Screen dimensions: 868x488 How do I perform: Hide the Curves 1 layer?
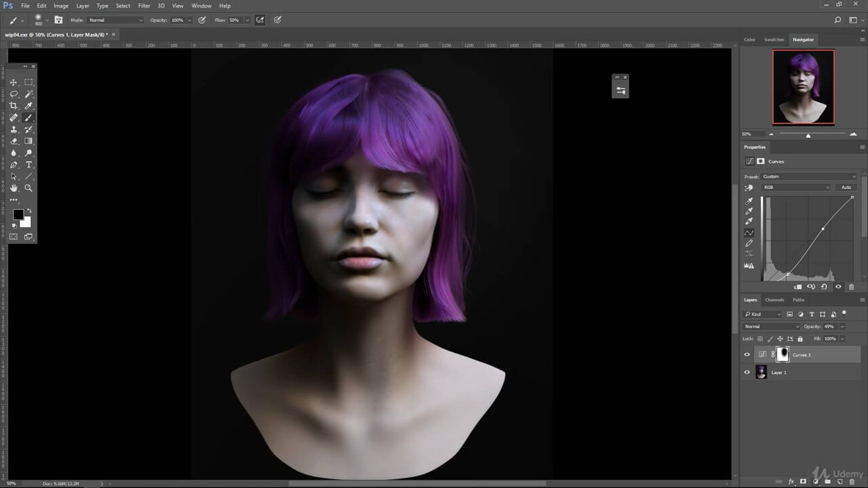pyautogui.click(x=747, y=354)
